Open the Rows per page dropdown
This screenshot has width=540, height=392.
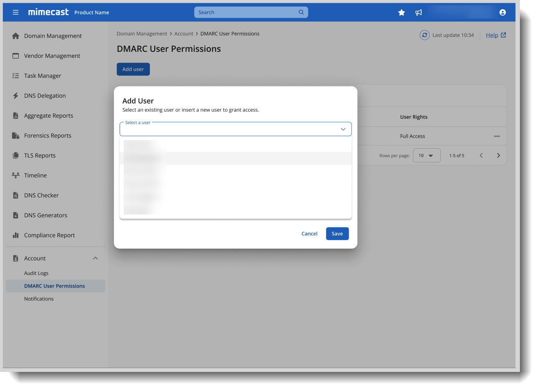coord(427,155)
